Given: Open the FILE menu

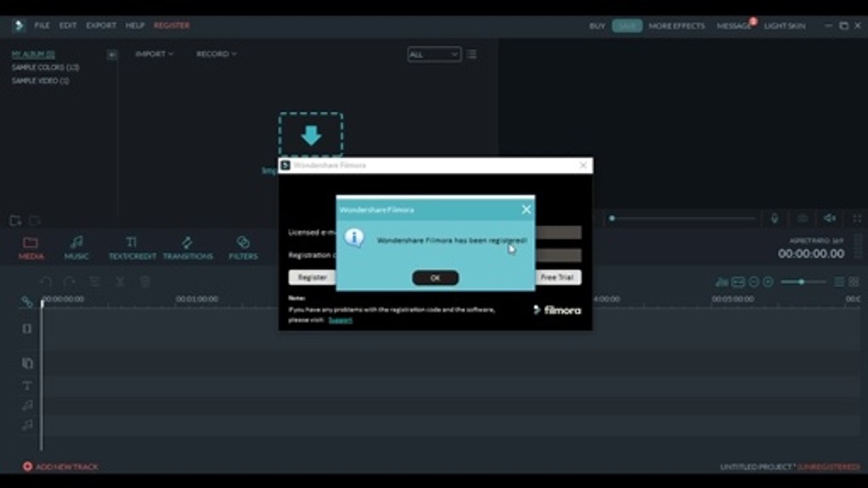Looking at the screenshot, I should [42, 25].
